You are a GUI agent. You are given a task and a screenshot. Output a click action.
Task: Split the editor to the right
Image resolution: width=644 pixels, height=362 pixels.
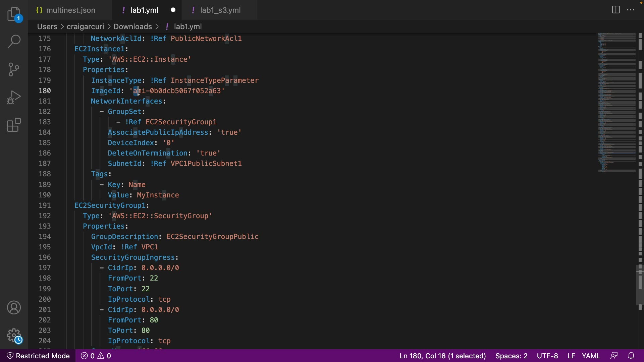(x=616, y=10)
